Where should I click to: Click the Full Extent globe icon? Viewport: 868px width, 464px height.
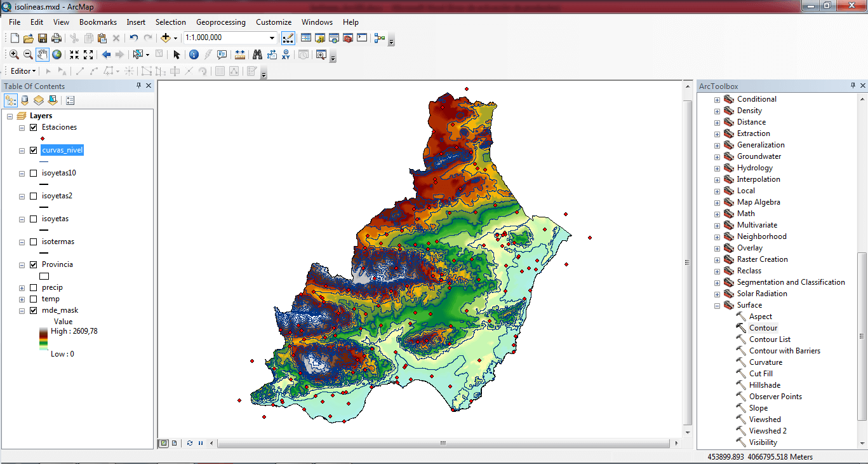(57, 55)
